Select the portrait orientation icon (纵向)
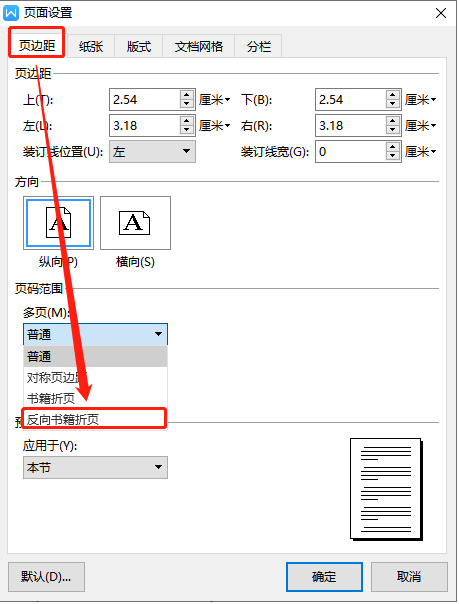Image resolution: width=459 pixels, height=604 pixels. [x=59, y=223]
